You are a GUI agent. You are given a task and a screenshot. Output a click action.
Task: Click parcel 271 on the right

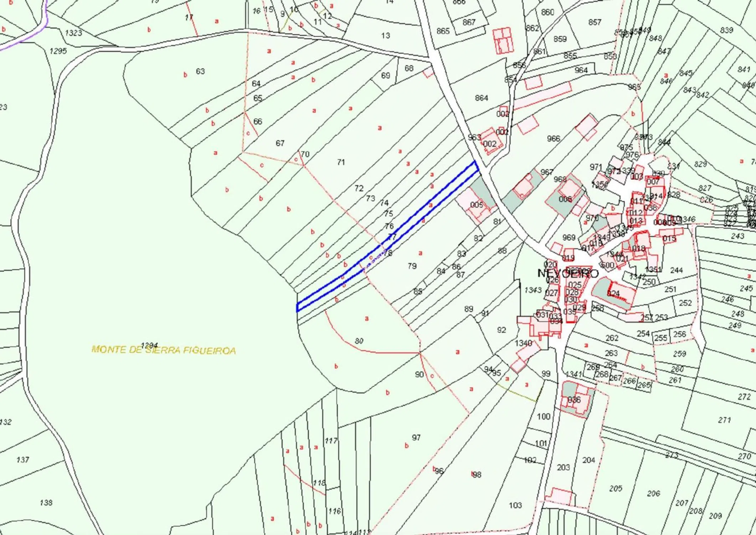[724, 420]
